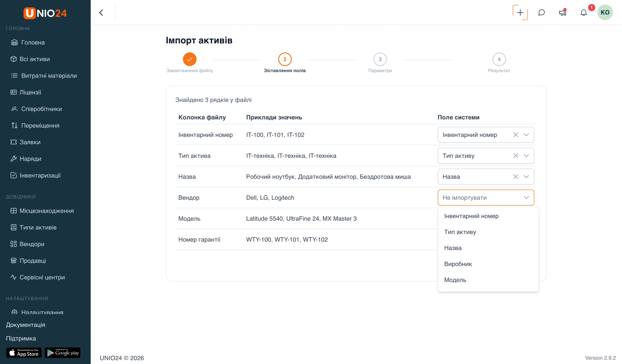Click the Наряди wrench icon

click(14, 159)
